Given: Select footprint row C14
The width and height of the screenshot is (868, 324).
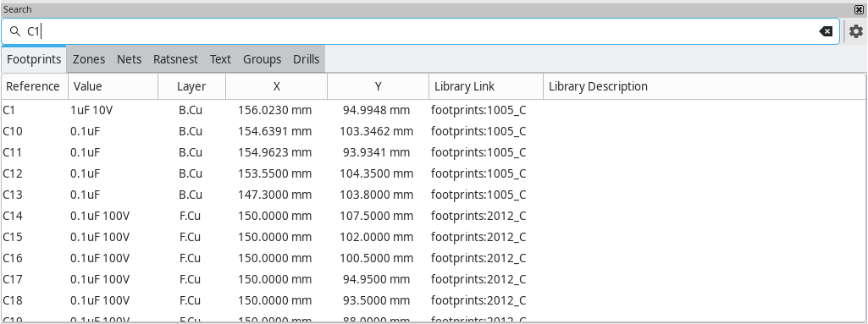Looking at the screenshot, I should point(434,216).
